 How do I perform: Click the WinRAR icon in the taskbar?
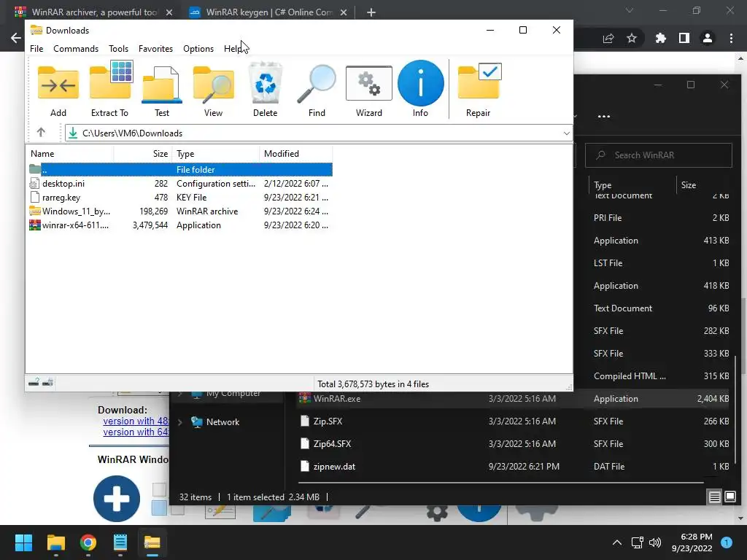(152, 542)
